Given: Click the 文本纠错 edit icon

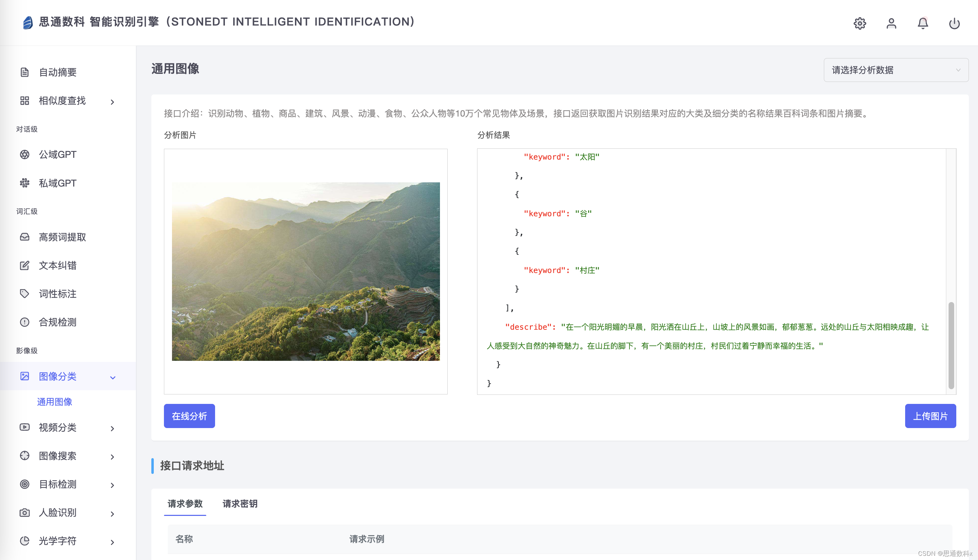Looking at the screenshot, I should [x=25, y=265].
